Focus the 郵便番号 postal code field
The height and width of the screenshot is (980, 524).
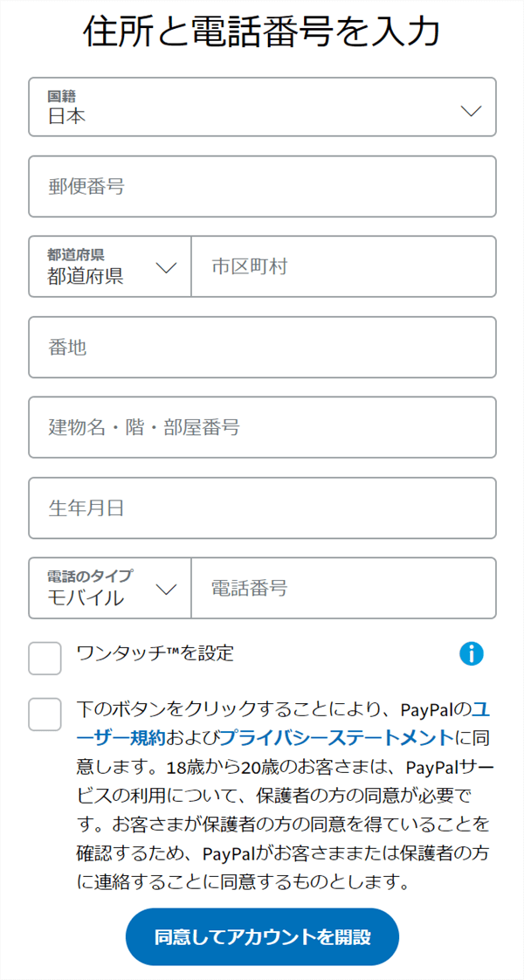pos(262,186)
